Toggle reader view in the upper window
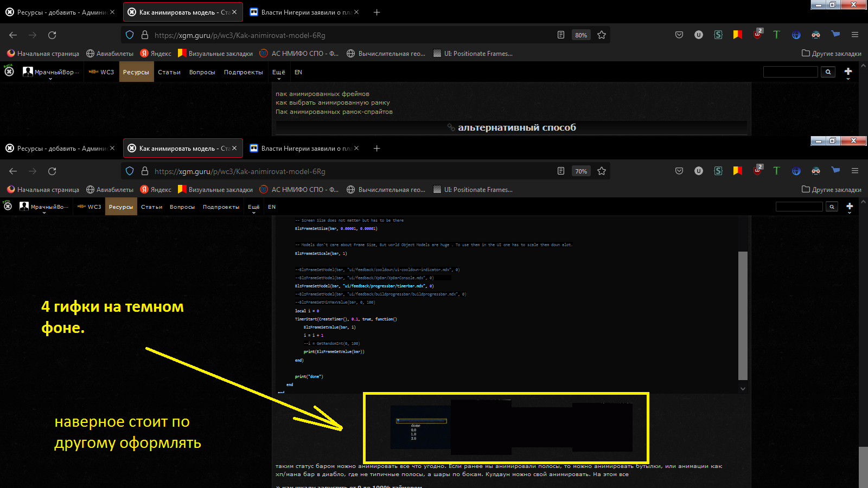 coord(561,35)
